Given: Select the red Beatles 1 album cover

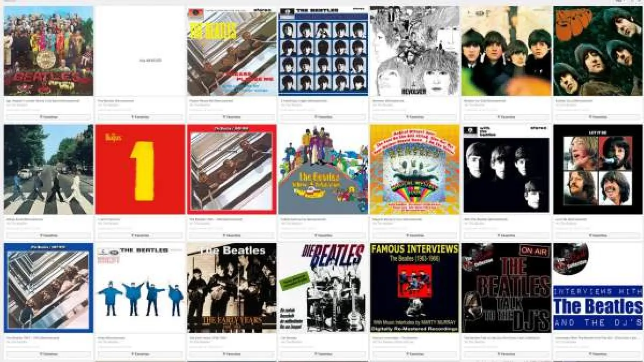Looking at the screenshot, I should [x=140, y=169].
